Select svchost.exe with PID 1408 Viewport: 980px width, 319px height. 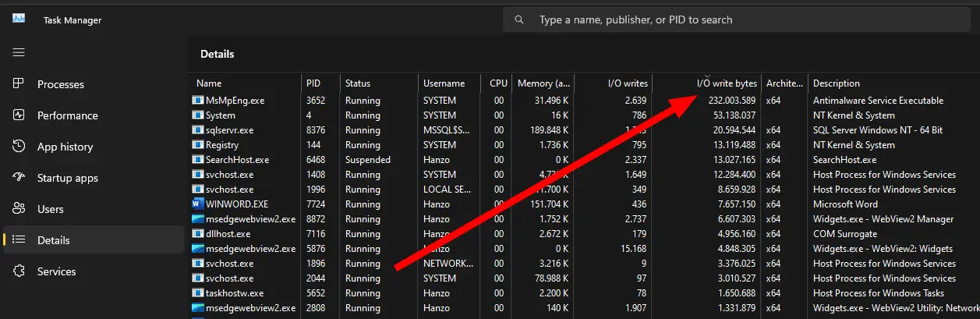coord(585,175)
